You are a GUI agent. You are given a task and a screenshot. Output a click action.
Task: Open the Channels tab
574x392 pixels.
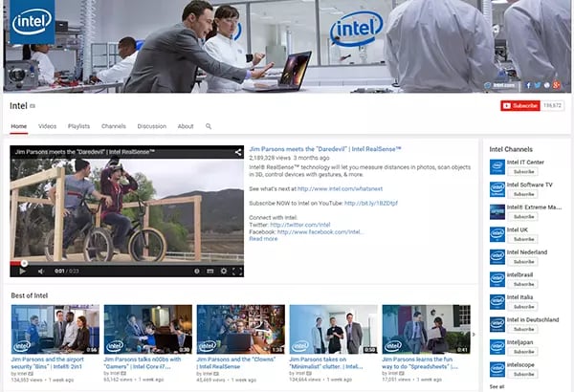(x=114, y=126)
